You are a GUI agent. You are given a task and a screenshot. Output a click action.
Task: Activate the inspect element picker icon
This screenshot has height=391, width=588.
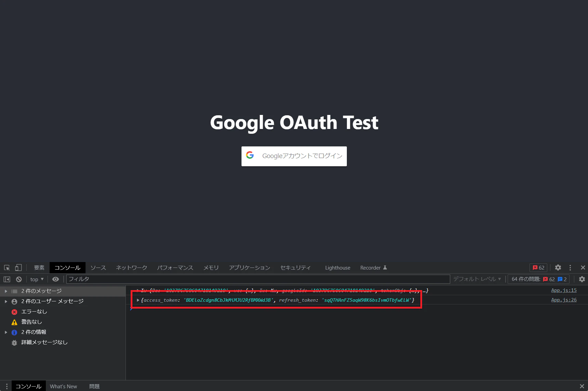(x=7, y=268)
